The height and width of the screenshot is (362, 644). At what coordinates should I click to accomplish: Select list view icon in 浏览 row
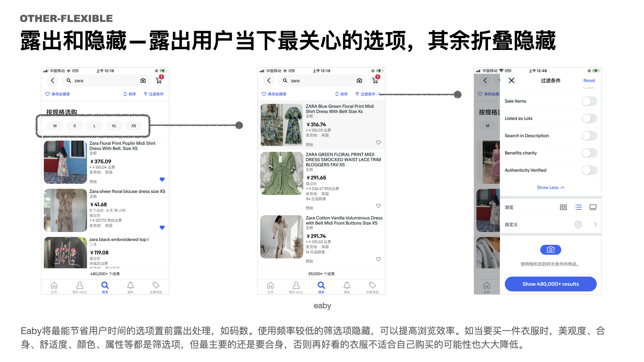click(x=578, y=207)
